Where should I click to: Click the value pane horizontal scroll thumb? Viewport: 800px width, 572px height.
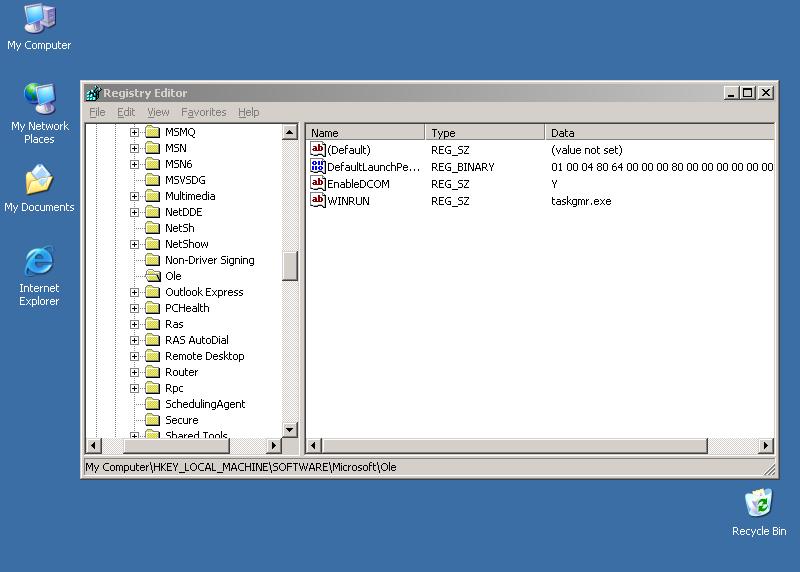[x=515, y=445]
